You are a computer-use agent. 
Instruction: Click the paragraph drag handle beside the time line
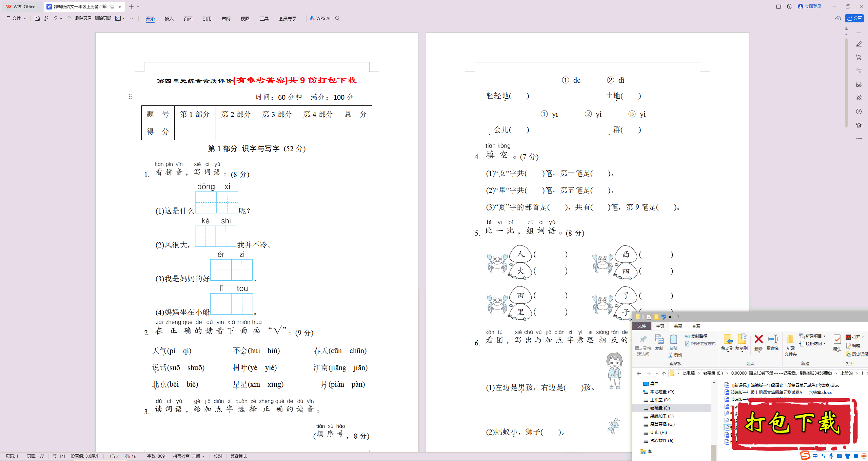click(x=130, y=97)
